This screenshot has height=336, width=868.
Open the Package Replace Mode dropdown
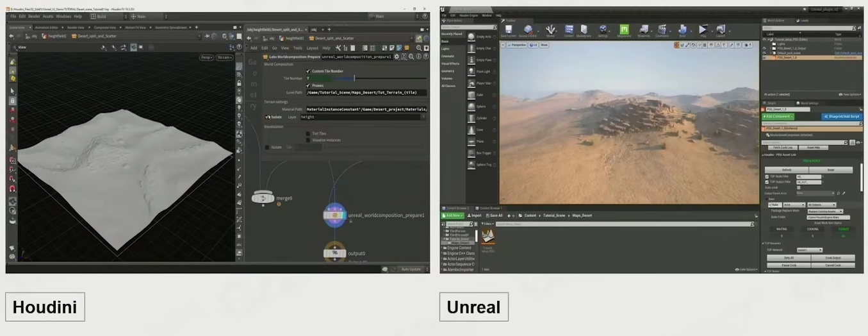click(x=824, y=211)
